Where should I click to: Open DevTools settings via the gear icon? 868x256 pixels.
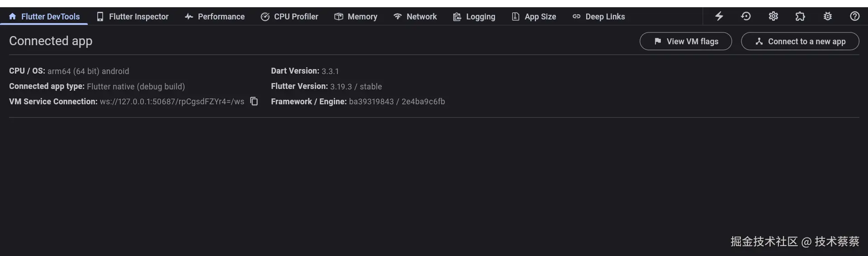pos(773,16)
